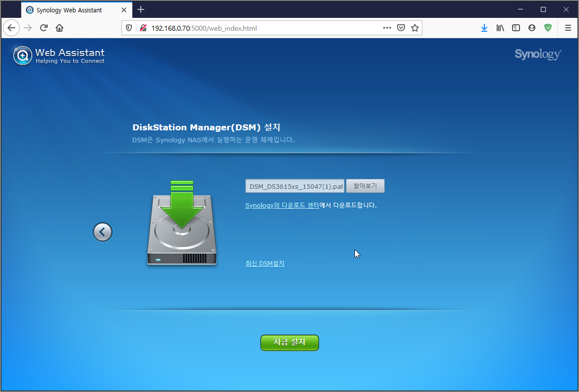579x392 pixels.
Task: Open the Firefox account icon
Action: coord(532,28)
